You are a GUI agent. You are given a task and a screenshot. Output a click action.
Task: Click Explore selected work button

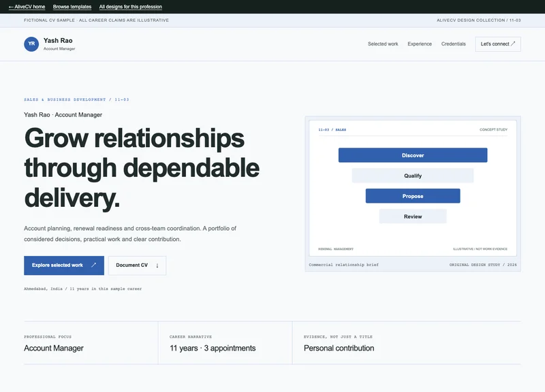(64, 265)
